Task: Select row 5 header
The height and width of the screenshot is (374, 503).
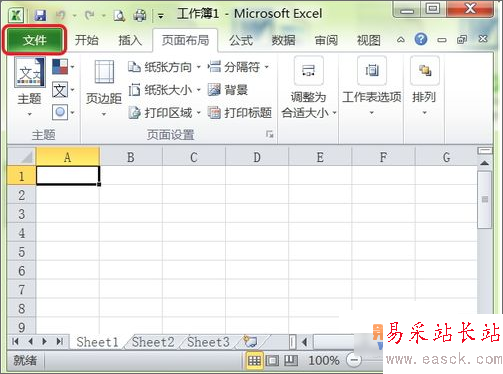Action: coord(22,251)
